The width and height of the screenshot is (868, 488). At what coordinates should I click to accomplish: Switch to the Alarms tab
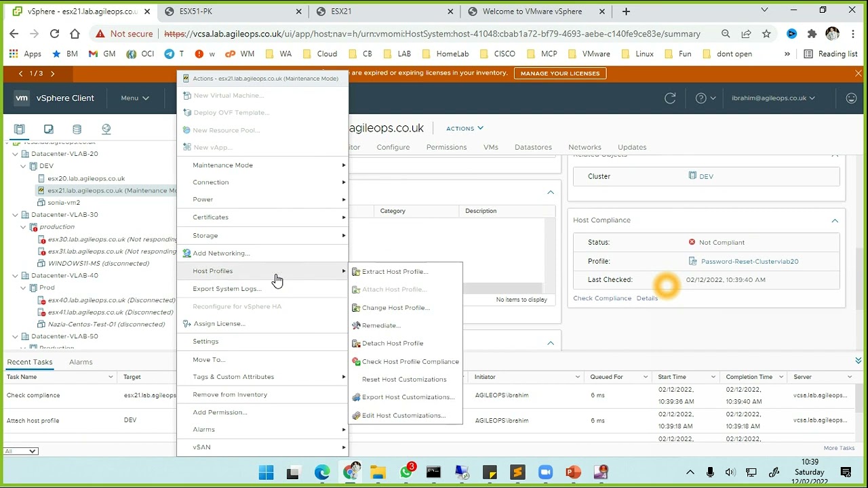click(81, 362)
